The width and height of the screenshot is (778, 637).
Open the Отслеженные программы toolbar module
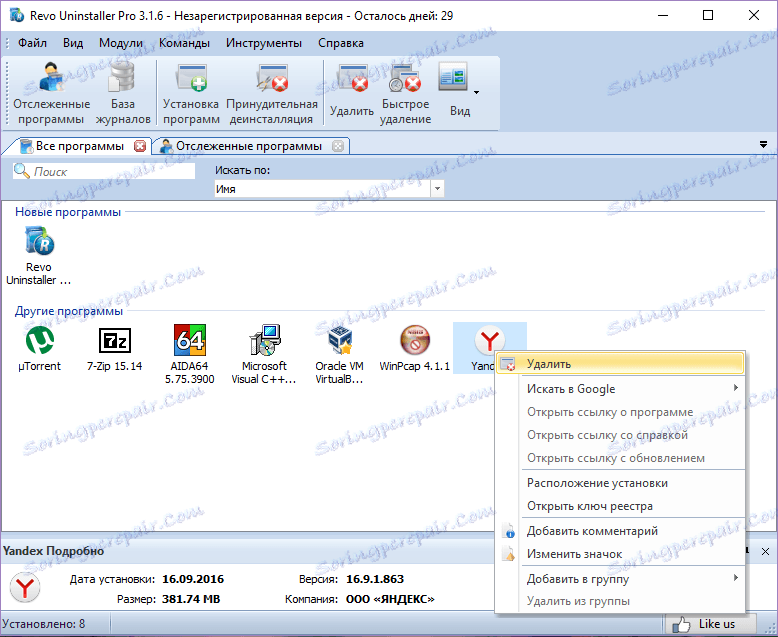(52, 93)
